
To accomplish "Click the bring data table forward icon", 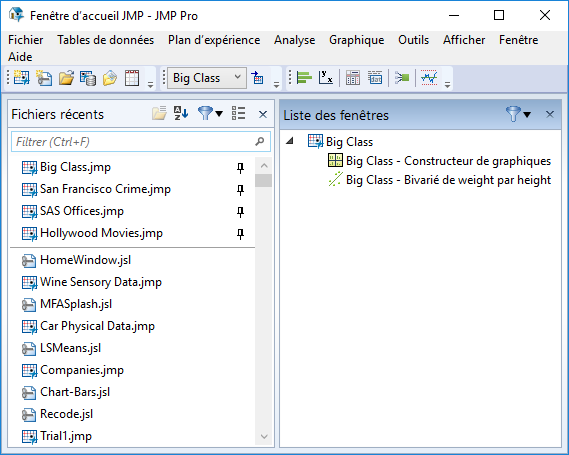I will 257,78.
